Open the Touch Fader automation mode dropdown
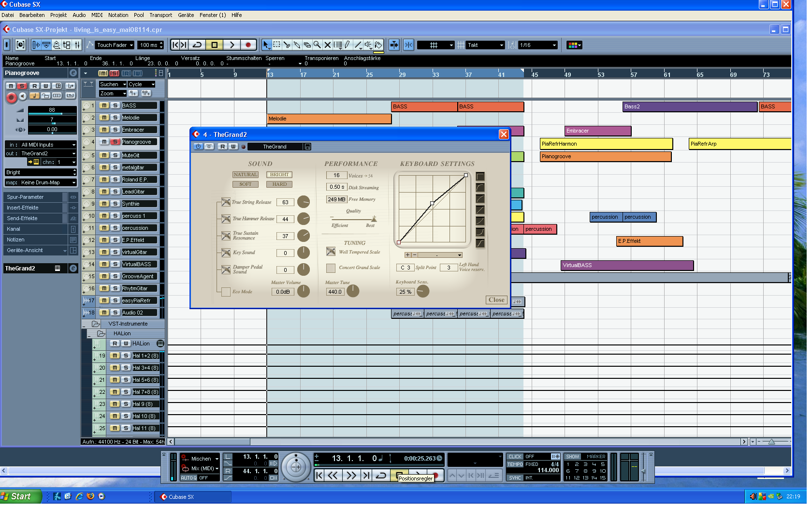This screenshot has width=812, height=508. point(115,45)
